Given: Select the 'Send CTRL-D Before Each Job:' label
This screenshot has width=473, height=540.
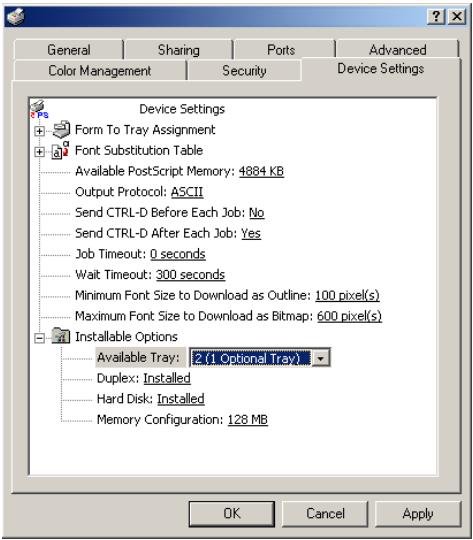Looking at the screenshot, I should [160, 212].
